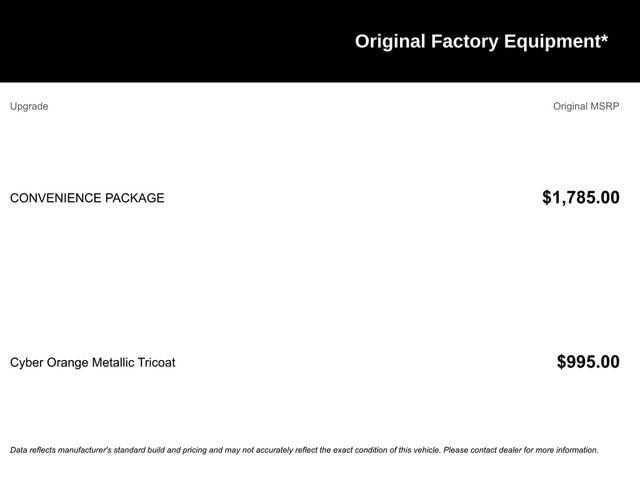Click the word "Cyber" in the paint row

[x=27, y=362]
